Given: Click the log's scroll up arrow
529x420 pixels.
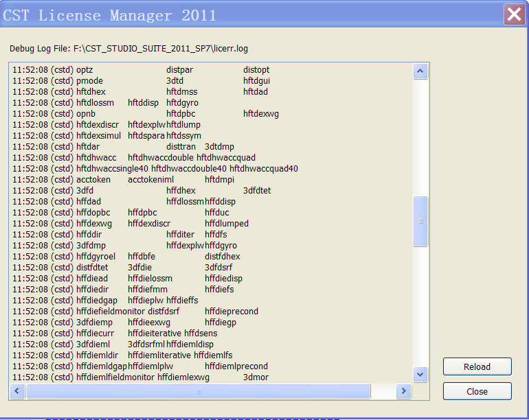Looking at the screenshot, I should tap(420, 71).
